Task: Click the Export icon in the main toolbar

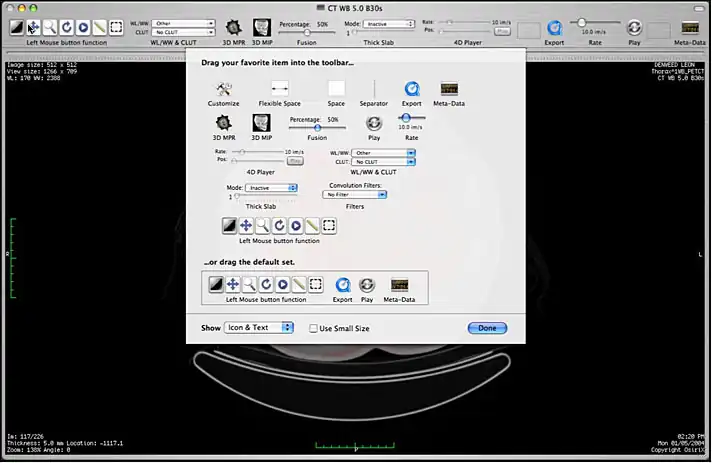Action: (554, 28)
